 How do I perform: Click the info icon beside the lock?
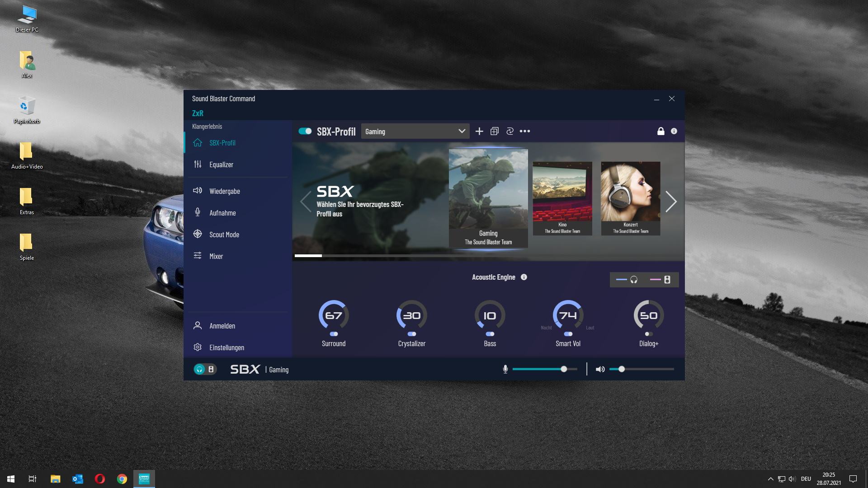674,131
